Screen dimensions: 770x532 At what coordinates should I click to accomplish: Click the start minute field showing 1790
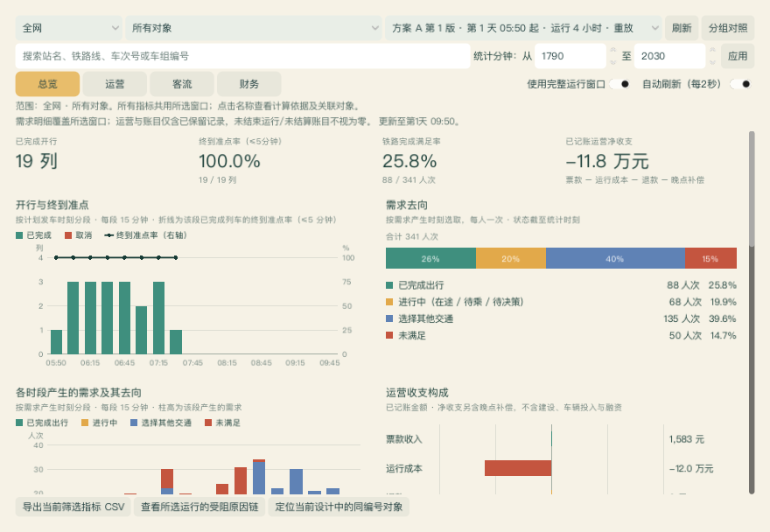(570, 56)
